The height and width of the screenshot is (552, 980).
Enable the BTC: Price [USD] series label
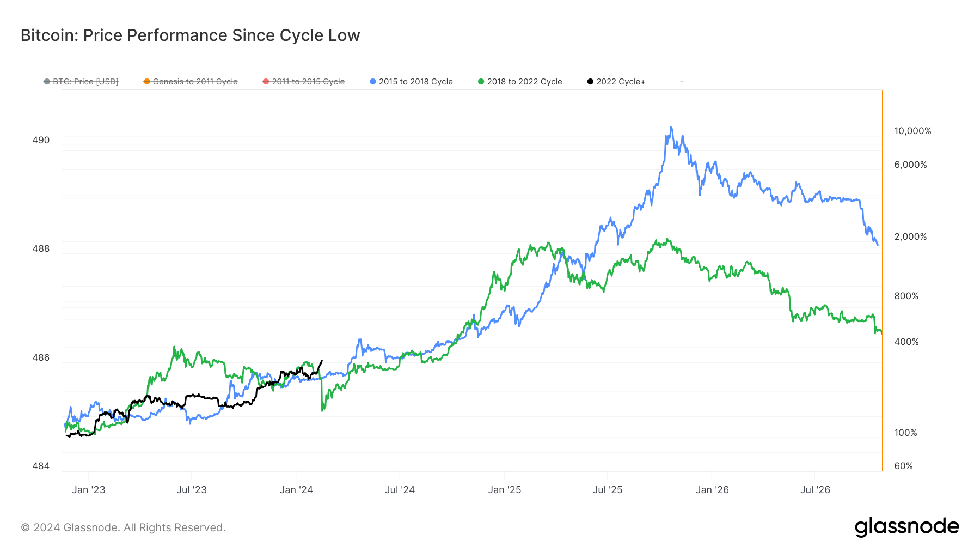coord(85,82)
